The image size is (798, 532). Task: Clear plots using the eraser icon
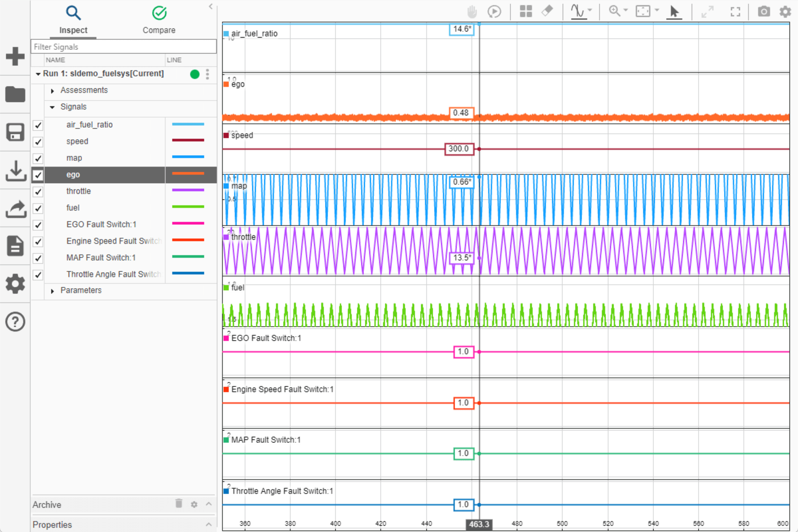tap(548, 12)
